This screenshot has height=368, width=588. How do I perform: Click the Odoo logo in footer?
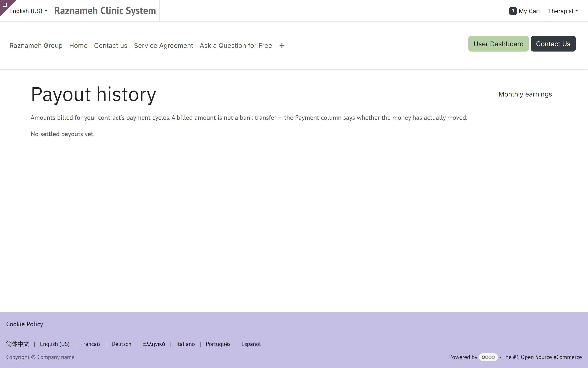click(x=488, y=357)
